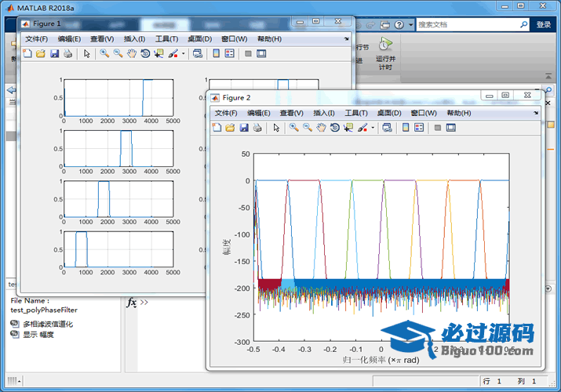Open 工具(T) menu in Figure 2

(x=356, y=113)
